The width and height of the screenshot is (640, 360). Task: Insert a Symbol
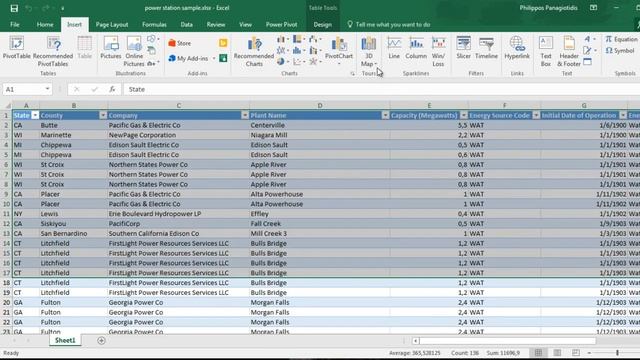[620, 51]
